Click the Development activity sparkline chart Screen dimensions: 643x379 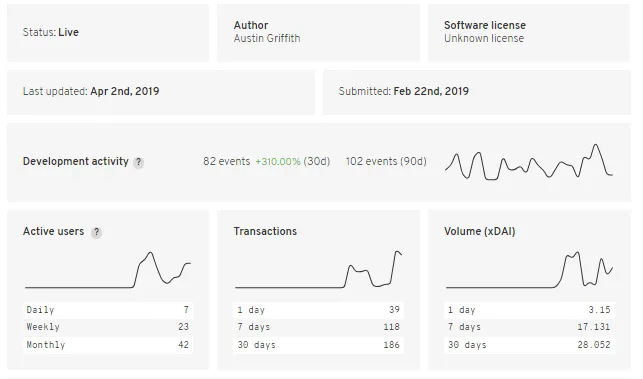(x=529, y=162)
